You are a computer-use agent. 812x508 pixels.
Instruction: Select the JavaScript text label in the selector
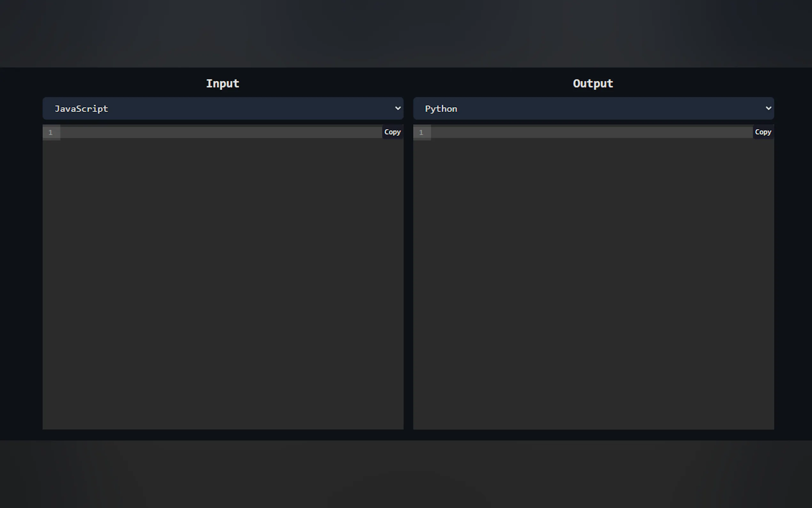(82, 109)
